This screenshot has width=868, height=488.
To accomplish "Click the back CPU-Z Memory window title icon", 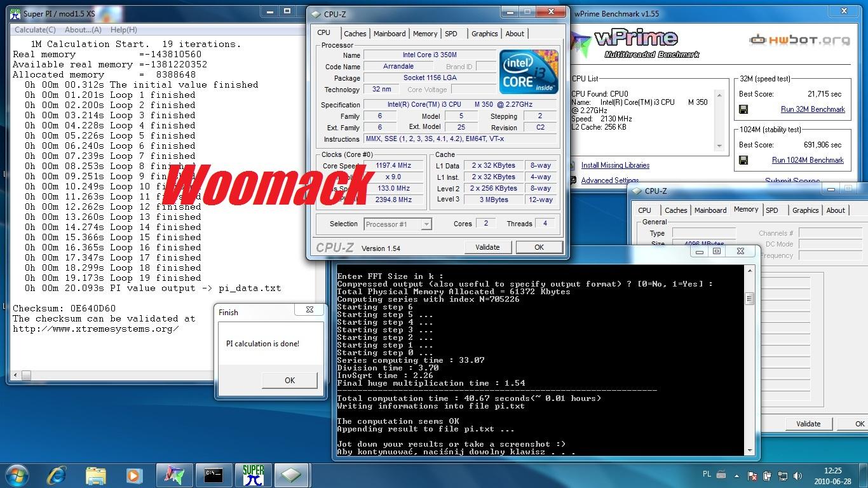I will (x=636, y=191).
